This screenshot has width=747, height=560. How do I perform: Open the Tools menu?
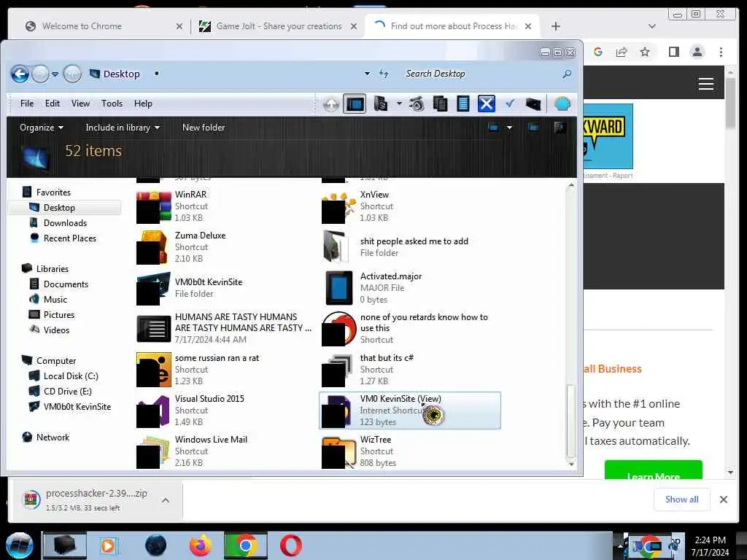click(x=112, y=104)
